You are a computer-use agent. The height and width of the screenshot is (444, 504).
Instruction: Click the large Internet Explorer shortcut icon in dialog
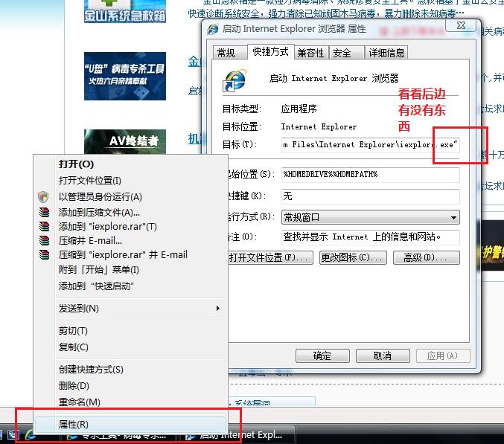coord(235,80)
